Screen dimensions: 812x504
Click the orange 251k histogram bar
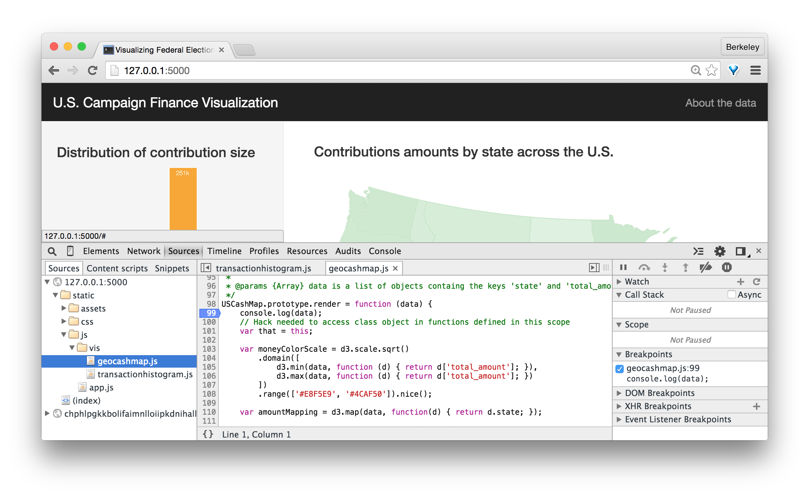click(x=183, y=199)
